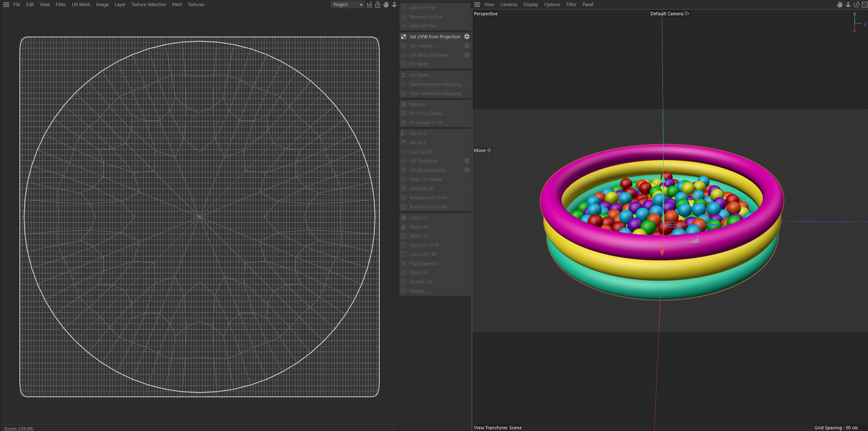Open the viewport hamburger menu

point(477,4)
